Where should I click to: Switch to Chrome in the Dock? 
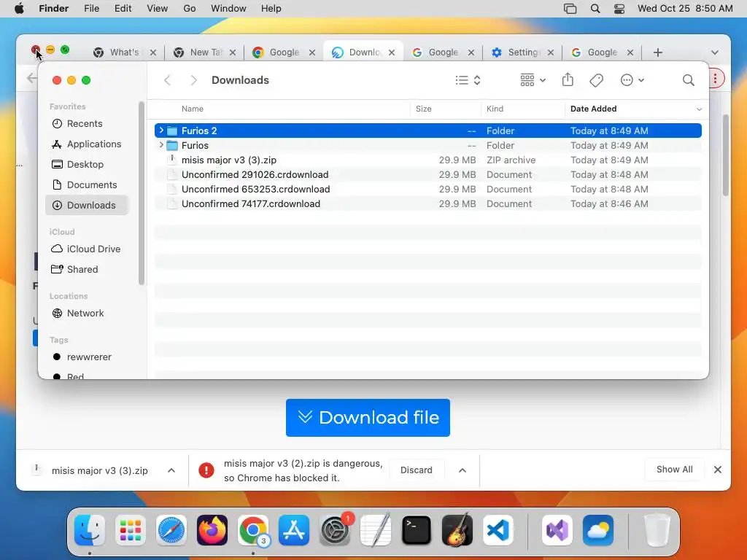(253, 530)
